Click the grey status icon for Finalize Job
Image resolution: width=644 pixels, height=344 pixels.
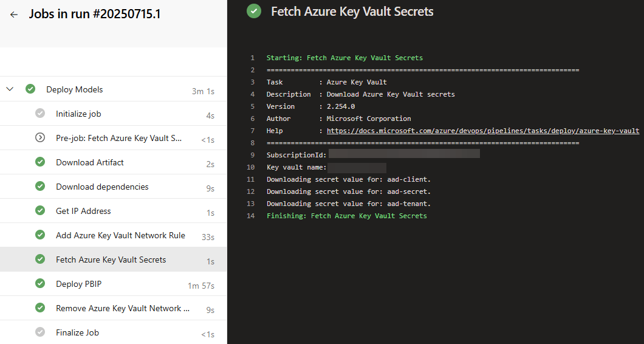click(x=40, y=332)
